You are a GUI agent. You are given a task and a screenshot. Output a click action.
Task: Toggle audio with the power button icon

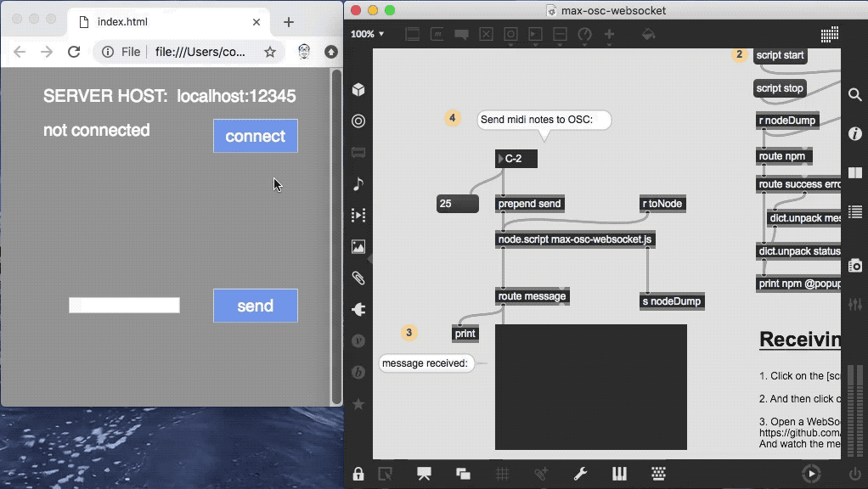[855, 475]
